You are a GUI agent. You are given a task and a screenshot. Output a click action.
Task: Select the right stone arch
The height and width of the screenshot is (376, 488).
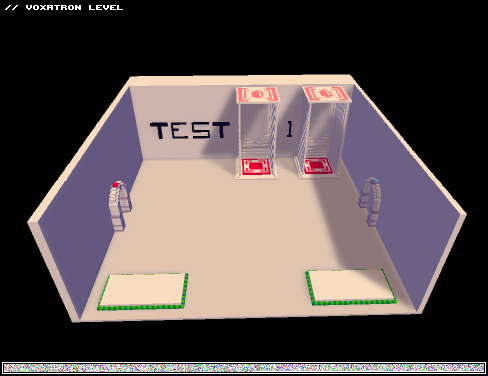click(370, 201)
